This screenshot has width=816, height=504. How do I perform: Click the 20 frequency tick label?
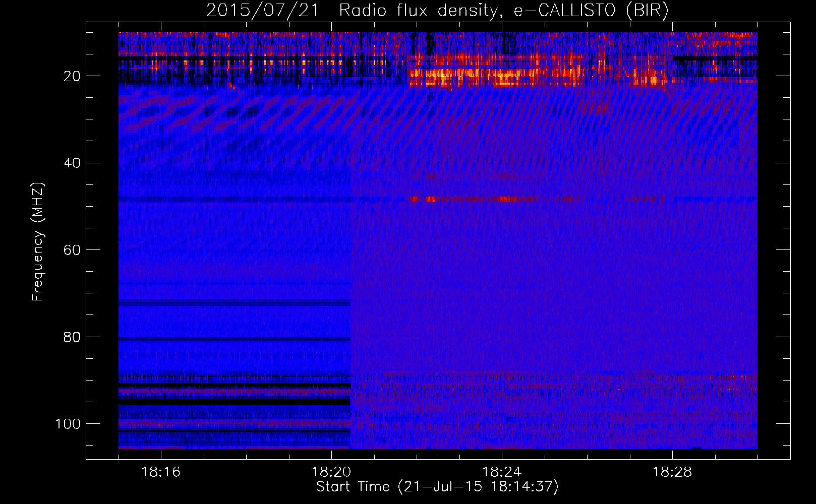[x=73, y=77]
